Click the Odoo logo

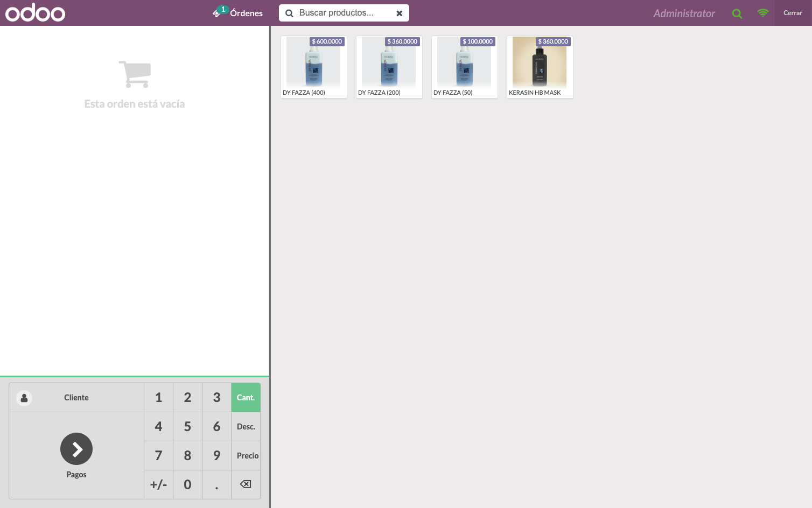35,13
